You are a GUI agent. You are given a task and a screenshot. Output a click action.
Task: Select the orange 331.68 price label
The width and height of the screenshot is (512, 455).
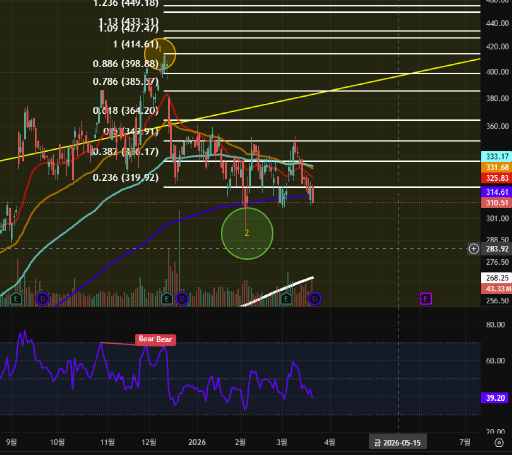496,167
